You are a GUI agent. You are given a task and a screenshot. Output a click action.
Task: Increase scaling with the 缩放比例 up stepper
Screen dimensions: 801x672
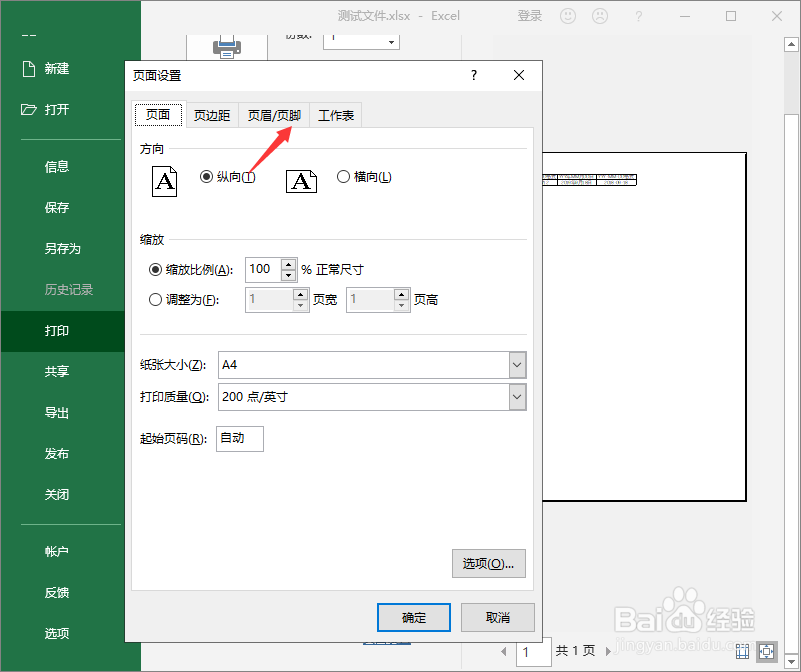[287, 263]
